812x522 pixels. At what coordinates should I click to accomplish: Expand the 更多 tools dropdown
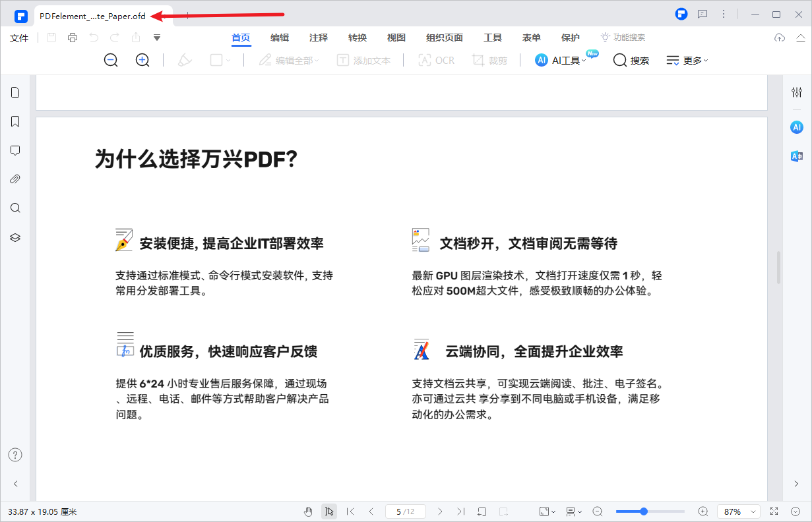point(687,60)
